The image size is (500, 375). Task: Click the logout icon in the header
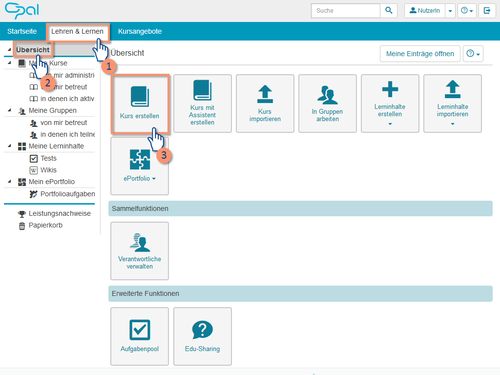[x=487, y=11]
